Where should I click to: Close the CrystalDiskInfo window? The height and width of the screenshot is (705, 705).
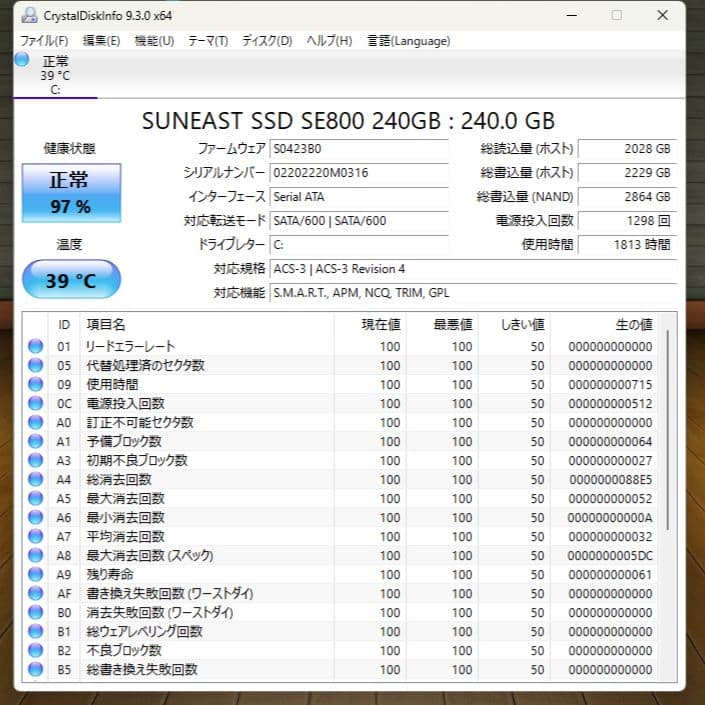click(x=662, y=15)
